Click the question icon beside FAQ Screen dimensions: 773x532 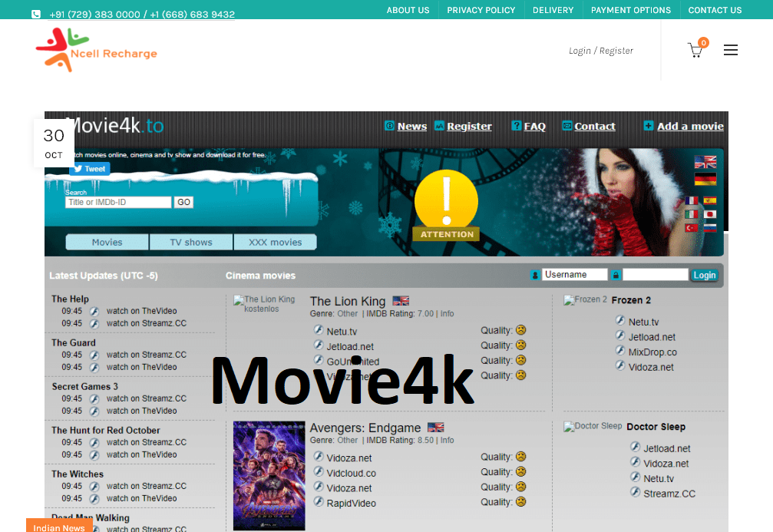click(x=516, y=126)
